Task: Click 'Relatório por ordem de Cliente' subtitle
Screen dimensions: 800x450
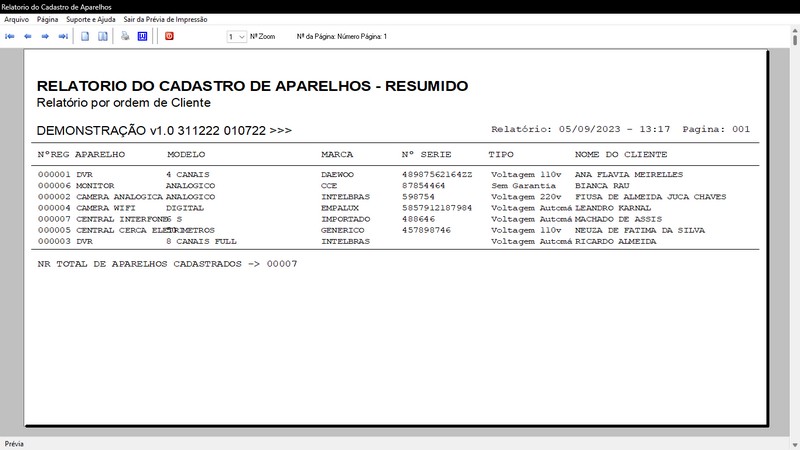Action: pos(123,103)
